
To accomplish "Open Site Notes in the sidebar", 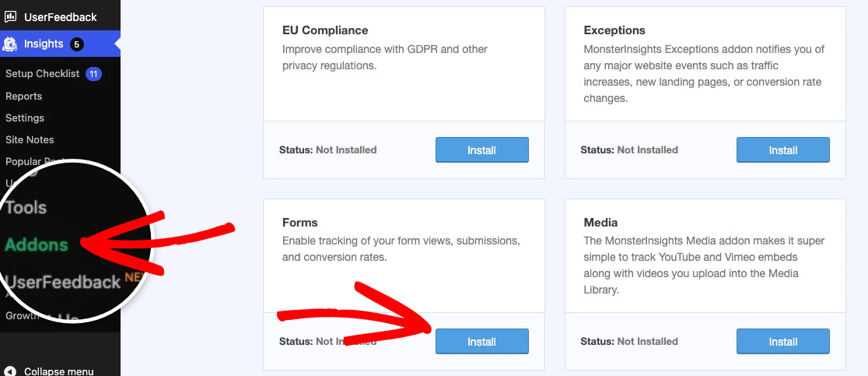I will point(30,140).
